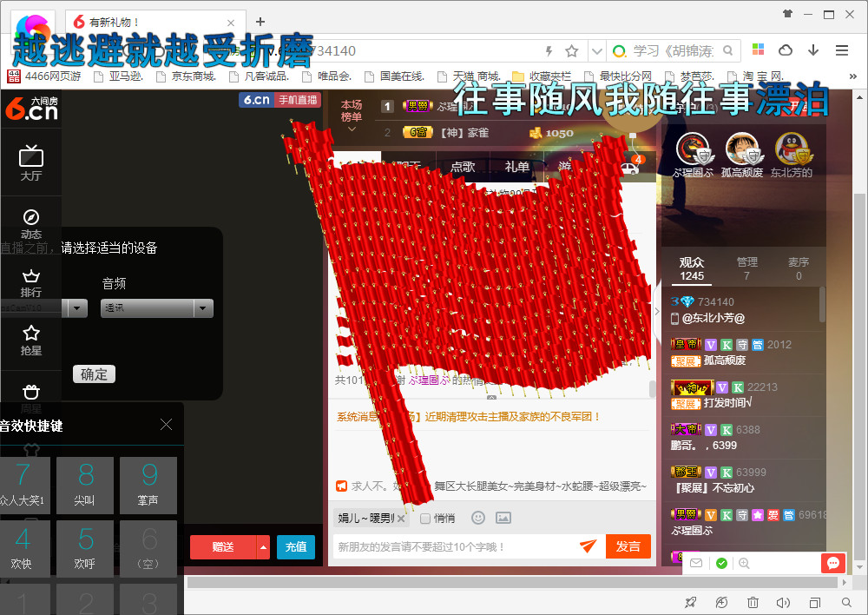Select the 麦序 0 tab
868x615 pixels.
[799, 268]
